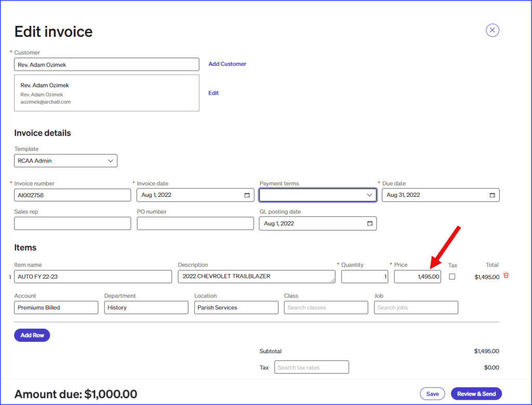Delete the AUTO FY 22-23 item row

click(506, 276)
